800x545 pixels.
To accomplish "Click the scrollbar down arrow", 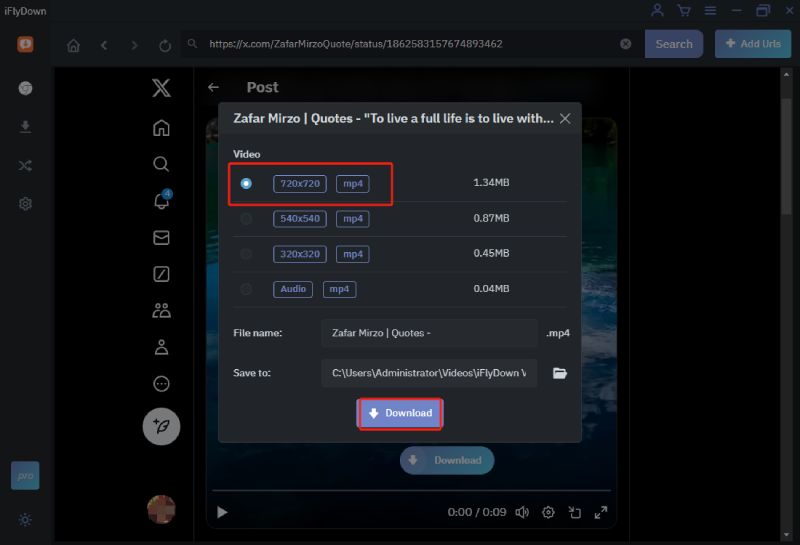I will [786, 535].
